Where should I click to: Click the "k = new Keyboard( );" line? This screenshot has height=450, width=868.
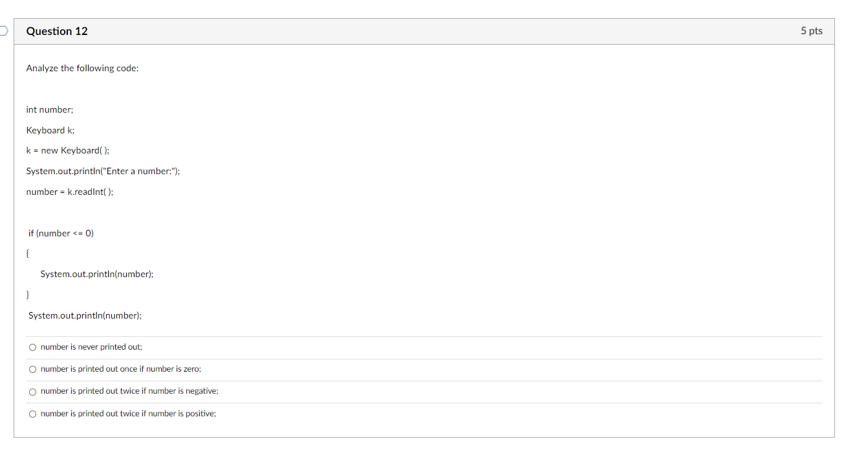tap(67, 150)
